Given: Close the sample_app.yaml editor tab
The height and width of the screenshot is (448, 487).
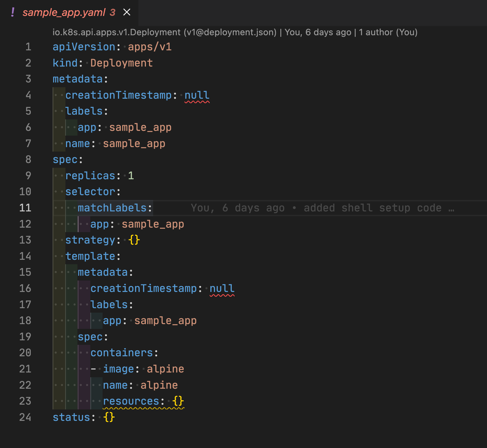Looking at the screenshot, I should click(x=127, y=12).
